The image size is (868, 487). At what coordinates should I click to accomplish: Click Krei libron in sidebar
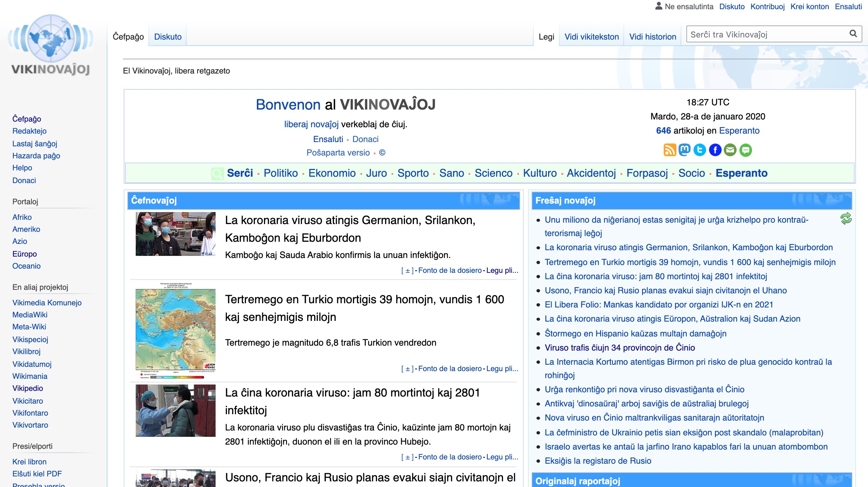[29, 462]
